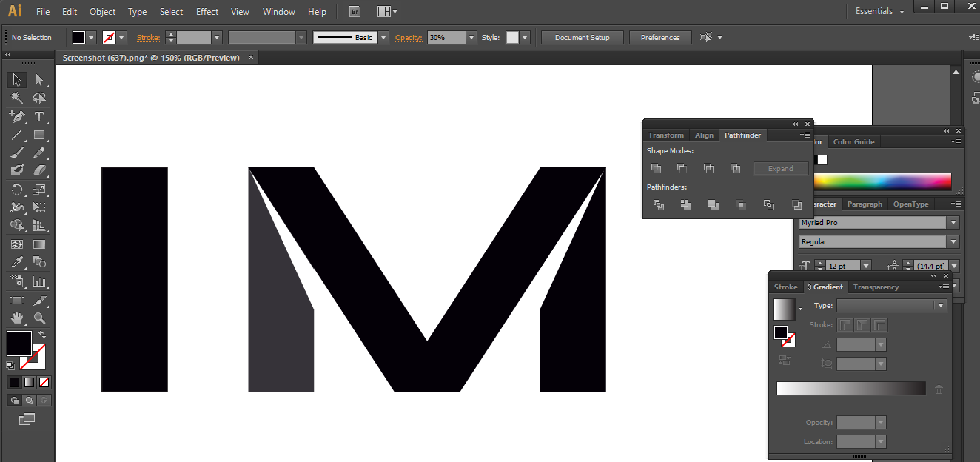Pick a color from the spectrum bar

(882, 181)
